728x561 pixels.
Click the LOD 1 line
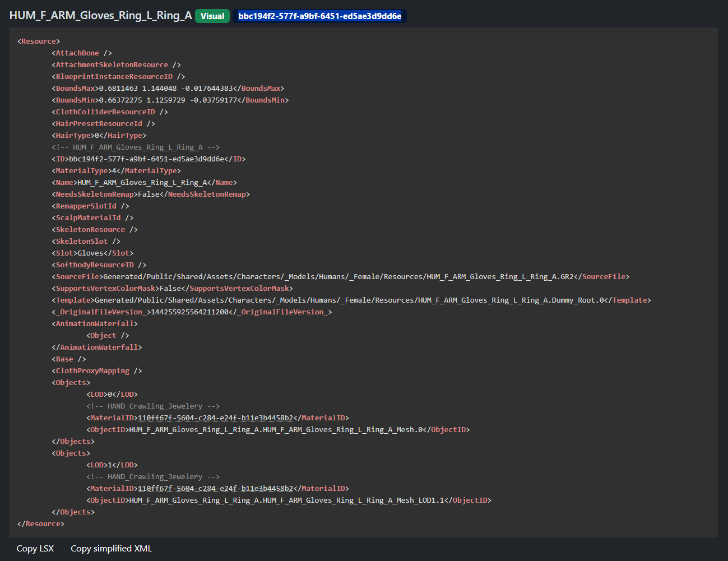tap(112, 465)
